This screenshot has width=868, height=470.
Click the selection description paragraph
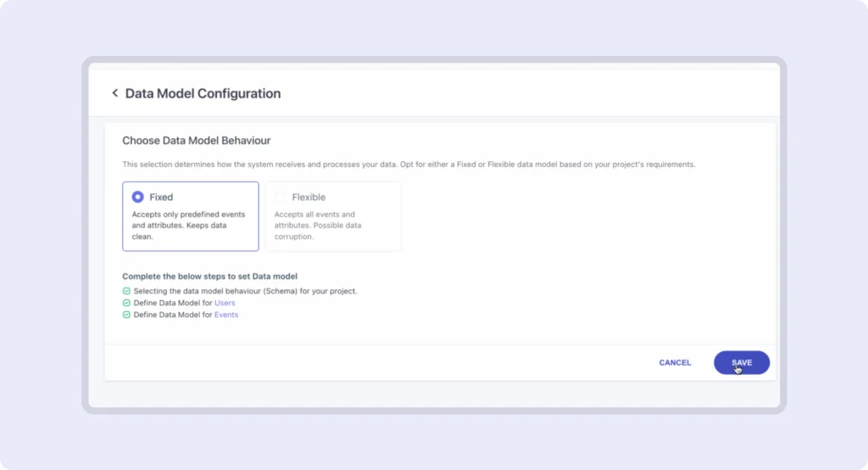[409, 165]
